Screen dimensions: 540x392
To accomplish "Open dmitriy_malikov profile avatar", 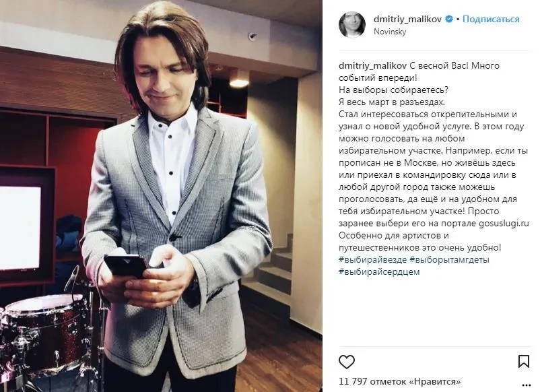I will click(352, 25).
